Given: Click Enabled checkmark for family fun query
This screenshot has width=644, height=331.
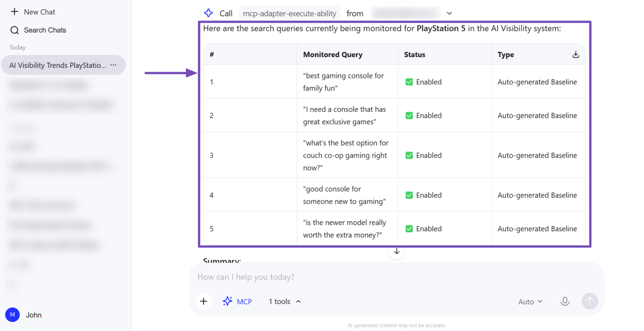Looking at the screenshot, I should 409,82.
